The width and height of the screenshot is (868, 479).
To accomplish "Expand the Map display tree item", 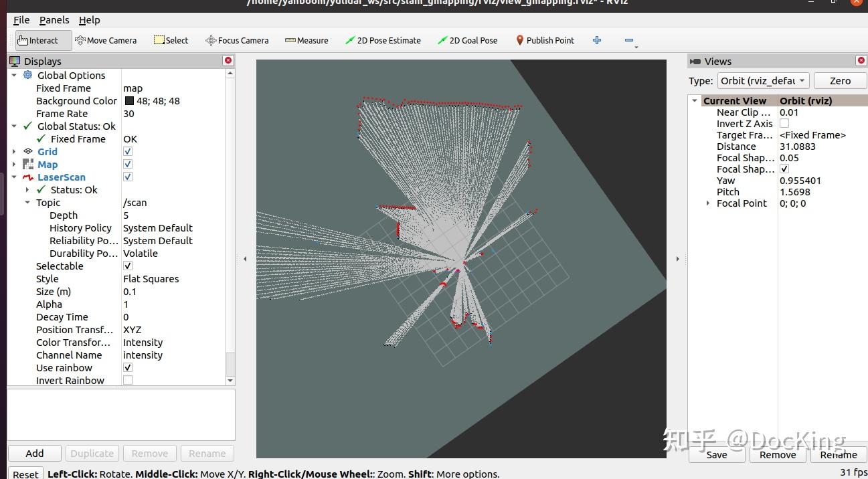I will click(x=14, y=165).
